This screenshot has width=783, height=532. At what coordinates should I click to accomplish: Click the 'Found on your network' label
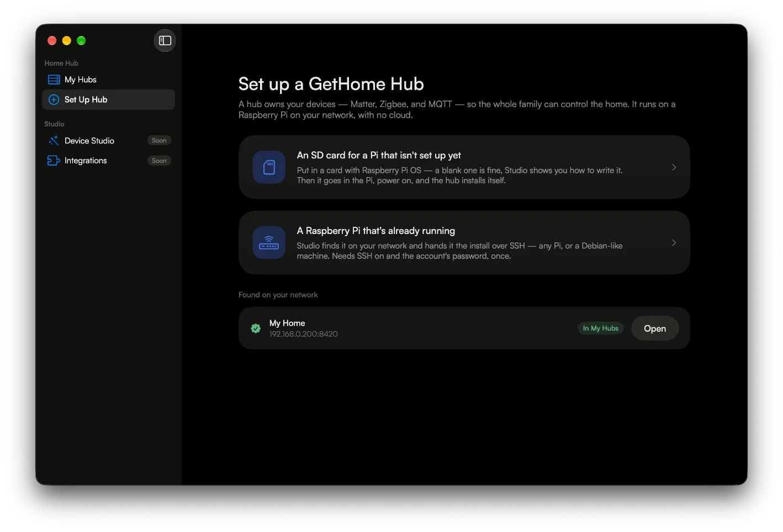pos(278,295)
